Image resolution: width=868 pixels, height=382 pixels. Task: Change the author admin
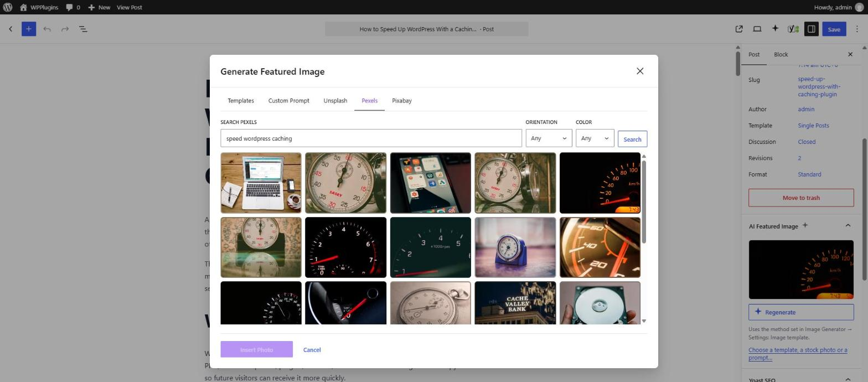click(806, 109)
